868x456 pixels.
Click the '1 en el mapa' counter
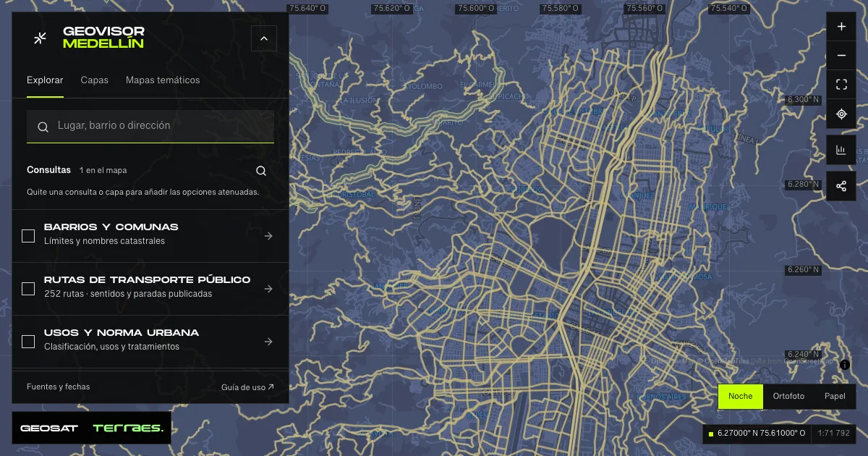pyautogui.click(x=103, y=171)
